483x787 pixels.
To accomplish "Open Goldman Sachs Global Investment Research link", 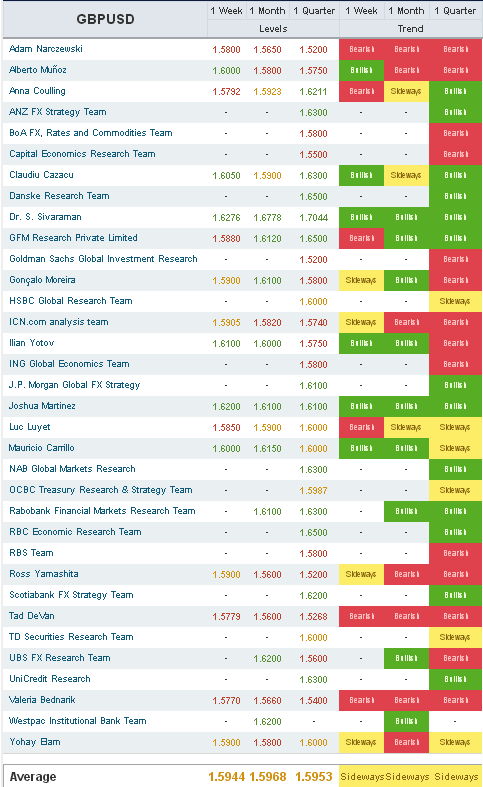I will point(103,259).
